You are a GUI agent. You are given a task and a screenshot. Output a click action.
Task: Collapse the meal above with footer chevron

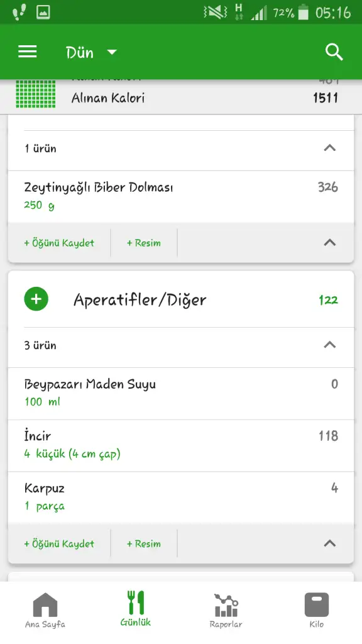pyautogui.click(x=330, y=242)
